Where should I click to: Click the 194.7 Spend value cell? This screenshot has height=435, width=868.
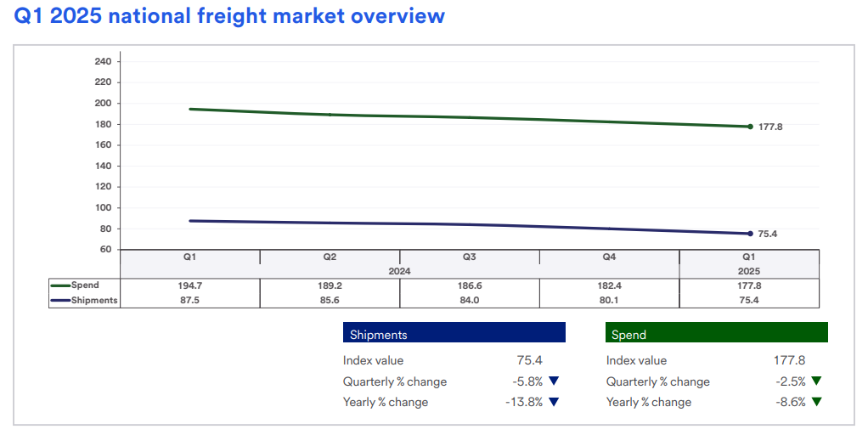(189, 285)
